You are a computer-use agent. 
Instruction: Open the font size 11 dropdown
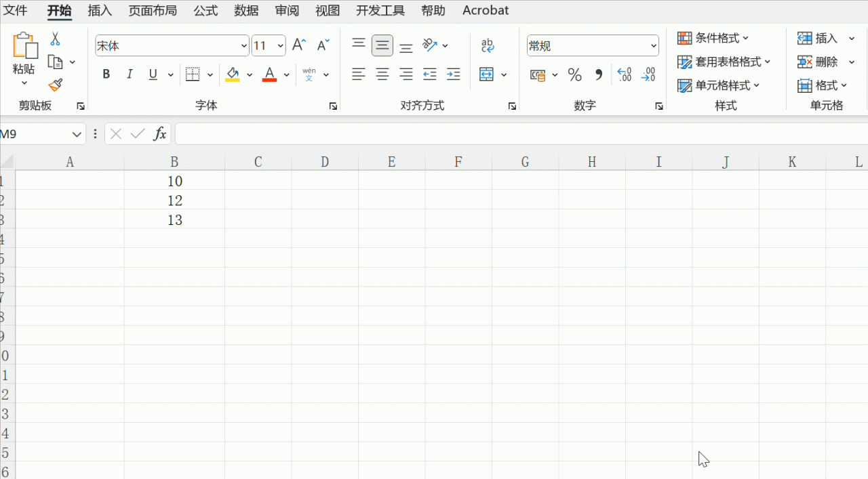tap(281, 46)
